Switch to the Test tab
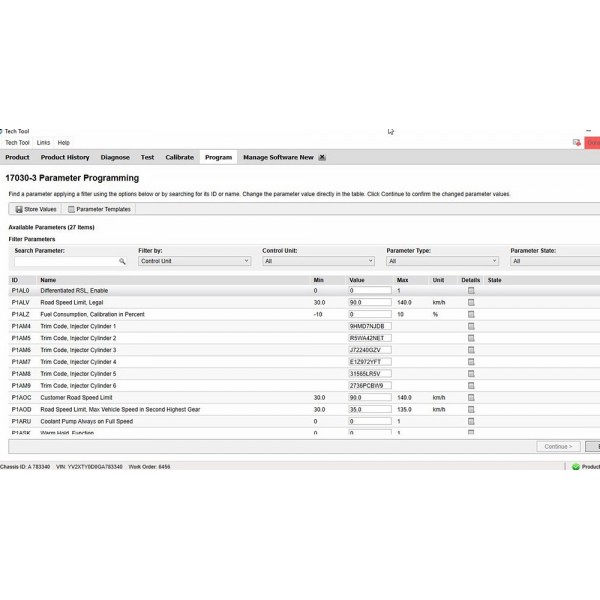 coord(147,157)
